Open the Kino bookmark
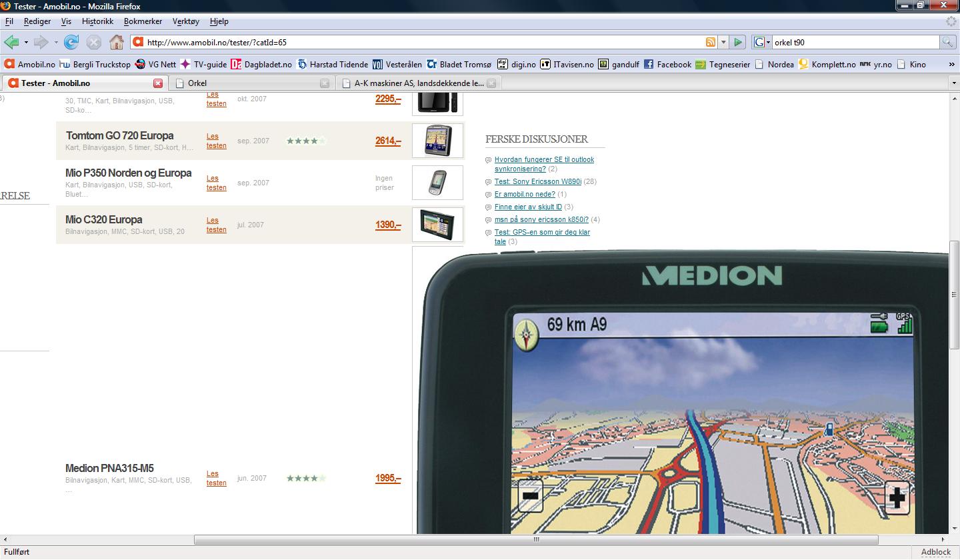The height and width of the screenshot is (560, 960). [911, 64]
